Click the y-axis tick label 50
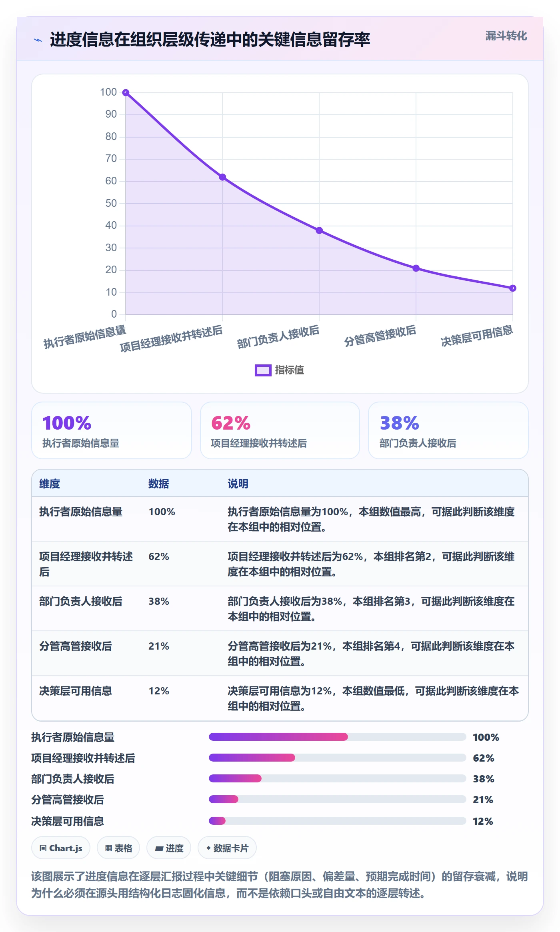The width and height of the screenshot is (560, 932). click(111, 203)
